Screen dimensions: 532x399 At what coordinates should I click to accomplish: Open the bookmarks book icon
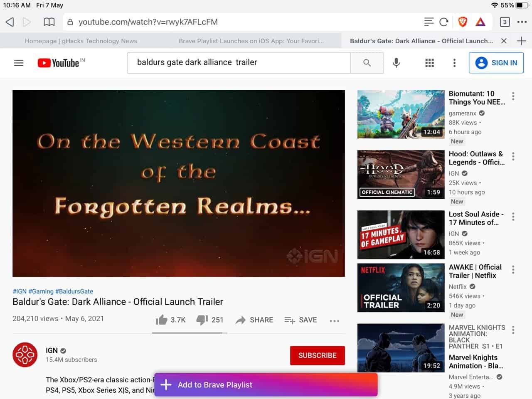pyautogui.click(x=49, y=22)
